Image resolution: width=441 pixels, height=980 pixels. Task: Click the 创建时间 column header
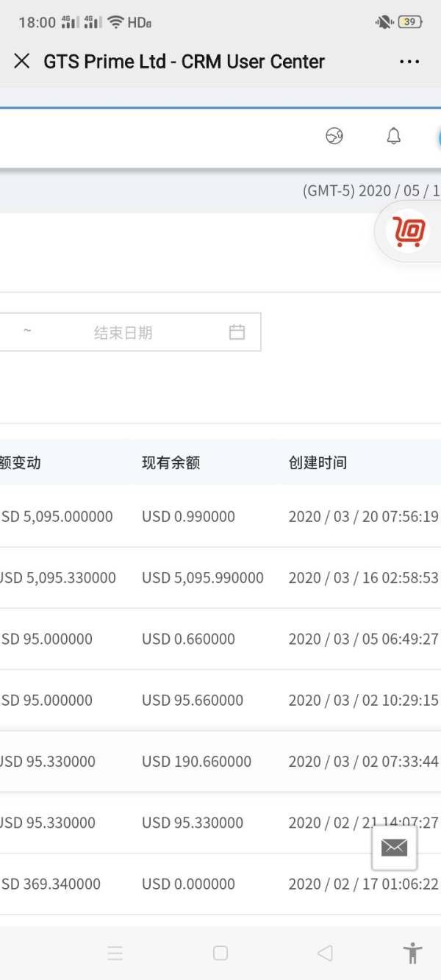point(318,463)
